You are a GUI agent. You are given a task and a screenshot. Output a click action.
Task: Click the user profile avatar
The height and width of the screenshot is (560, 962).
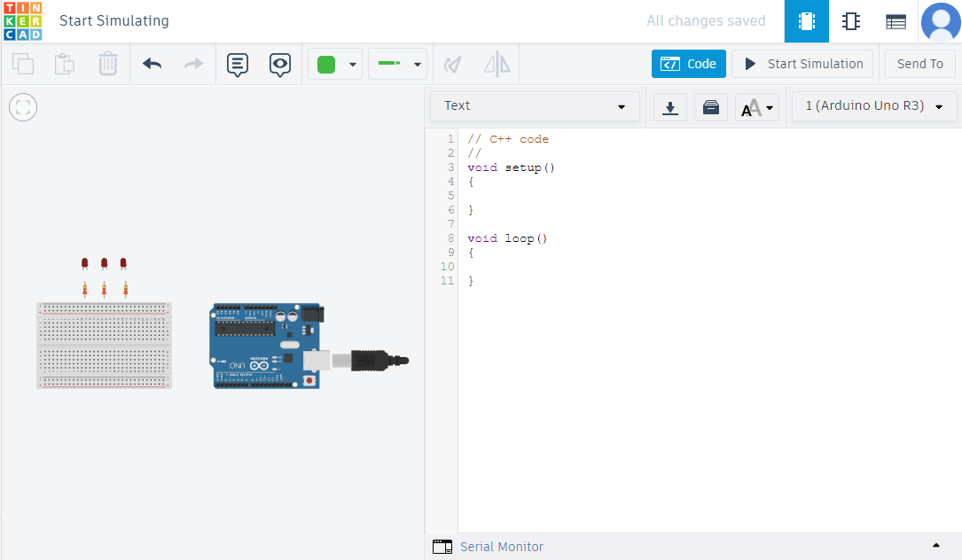[x=942, y=21]
